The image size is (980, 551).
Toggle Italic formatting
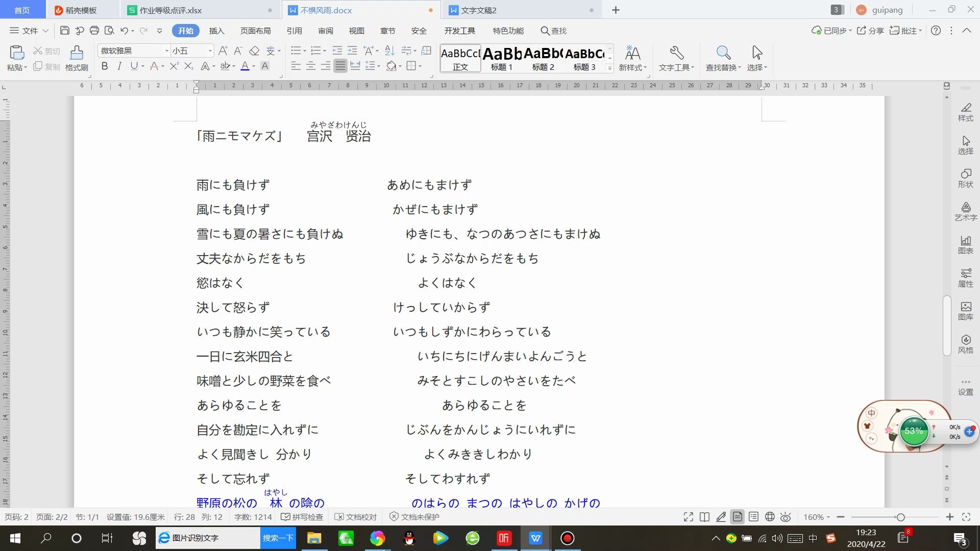[119, 66]
